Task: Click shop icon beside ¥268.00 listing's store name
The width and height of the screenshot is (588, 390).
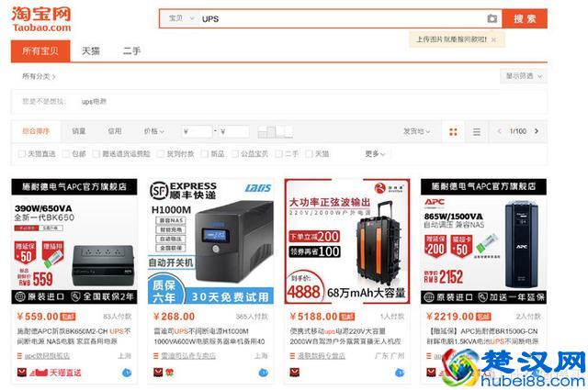Action: [156, 356]
